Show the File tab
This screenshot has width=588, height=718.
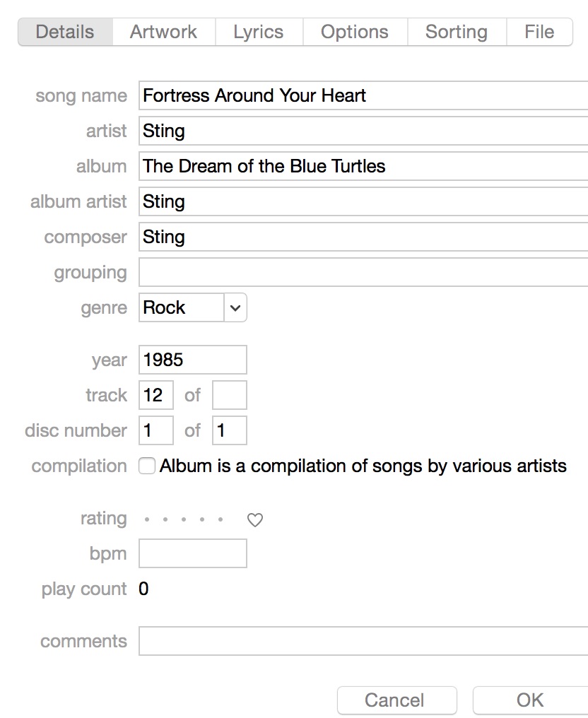[x=539, y=32]
